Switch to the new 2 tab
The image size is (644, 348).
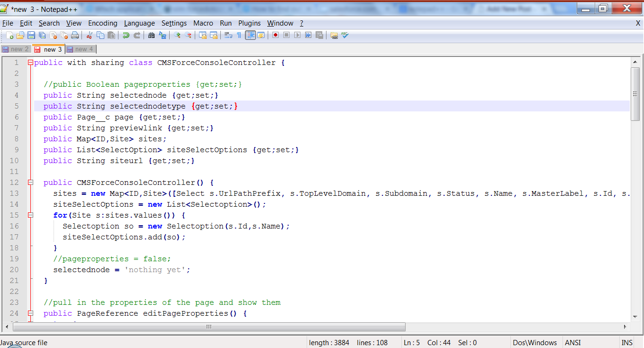(16, 49)
